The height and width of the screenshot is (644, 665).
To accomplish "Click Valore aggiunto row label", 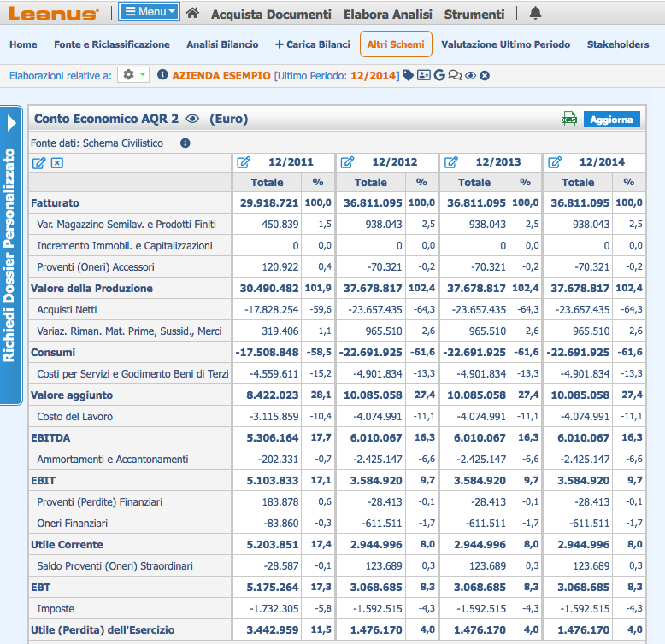I will click(72, 395).
